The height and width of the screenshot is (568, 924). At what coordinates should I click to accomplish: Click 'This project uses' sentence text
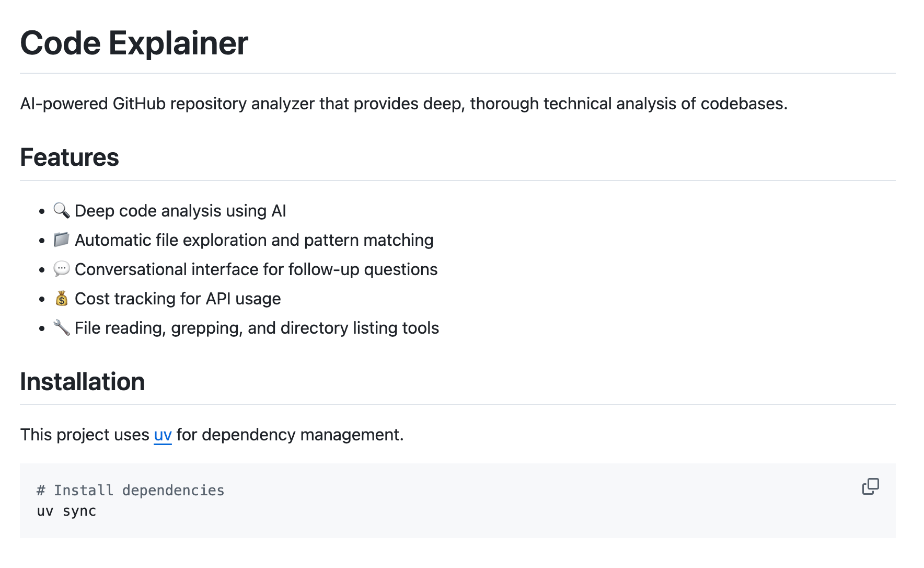(x=85, y=435)
